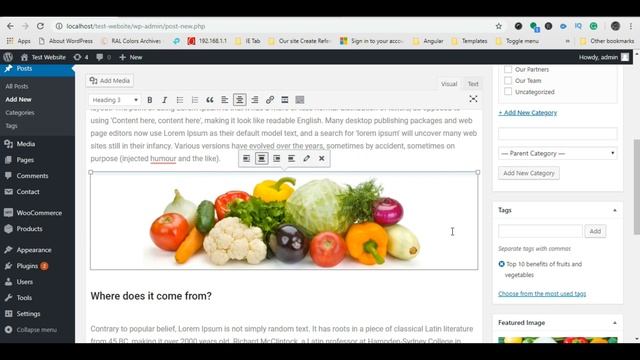Switch to the Text editor tab
640x360 pixels.
(x=473, y=84)
